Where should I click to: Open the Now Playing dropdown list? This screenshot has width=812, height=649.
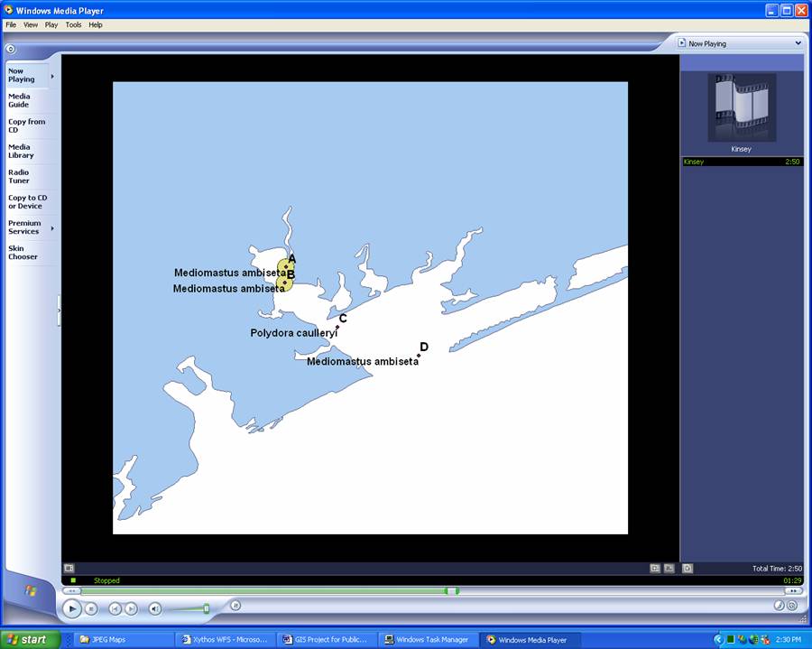(798, 43)
